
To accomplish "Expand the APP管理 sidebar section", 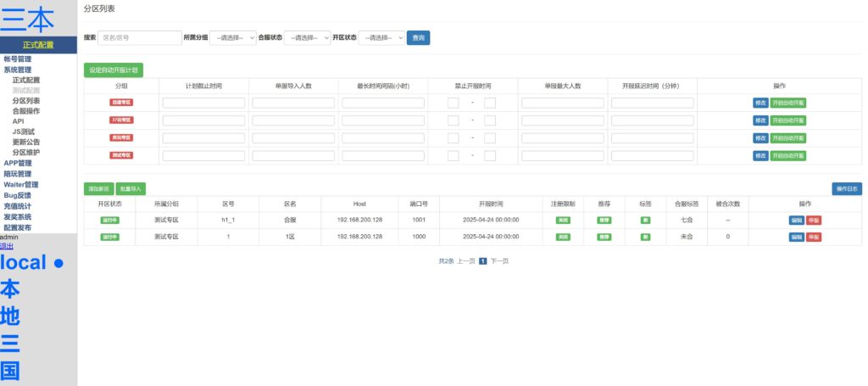I will (18, 163).
